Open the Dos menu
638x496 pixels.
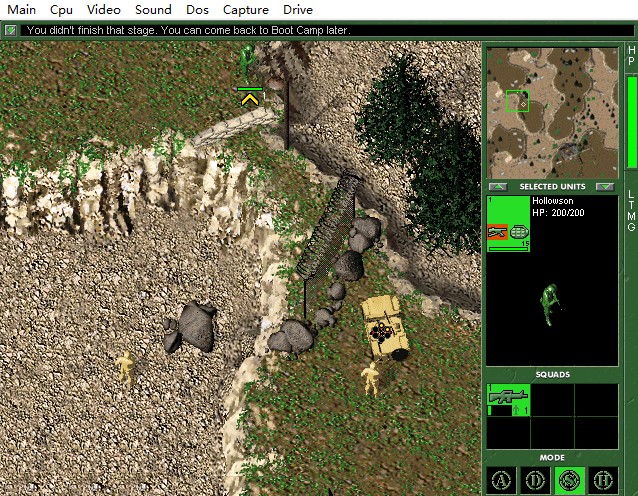click(x=197, y=9)
